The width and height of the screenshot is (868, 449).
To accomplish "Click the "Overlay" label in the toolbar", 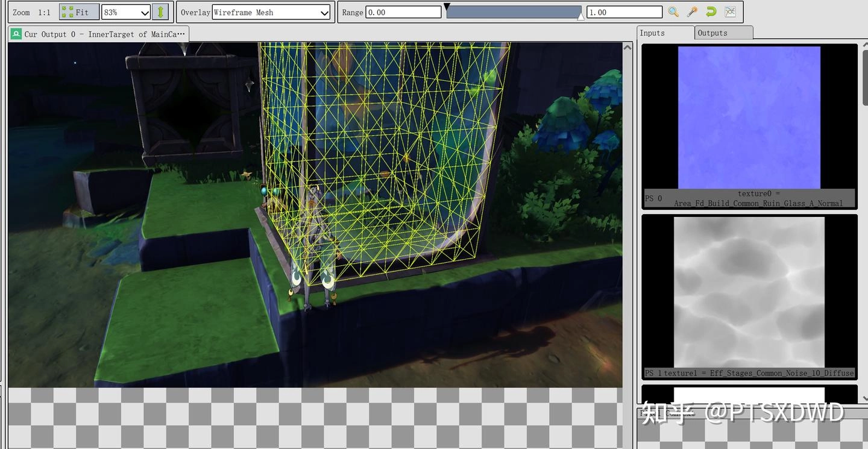I will click(x=195, y=12).
